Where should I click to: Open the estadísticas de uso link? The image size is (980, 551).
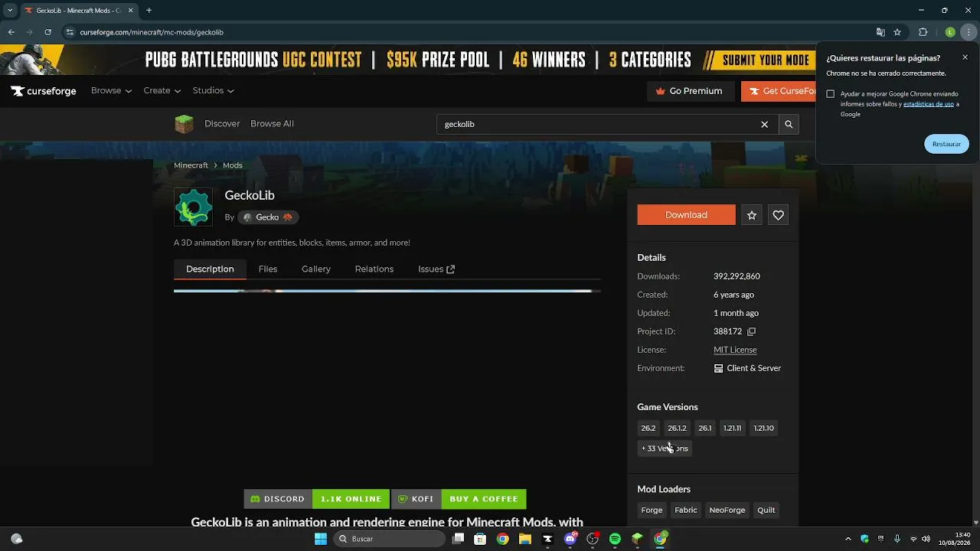[x=929, y=104]
